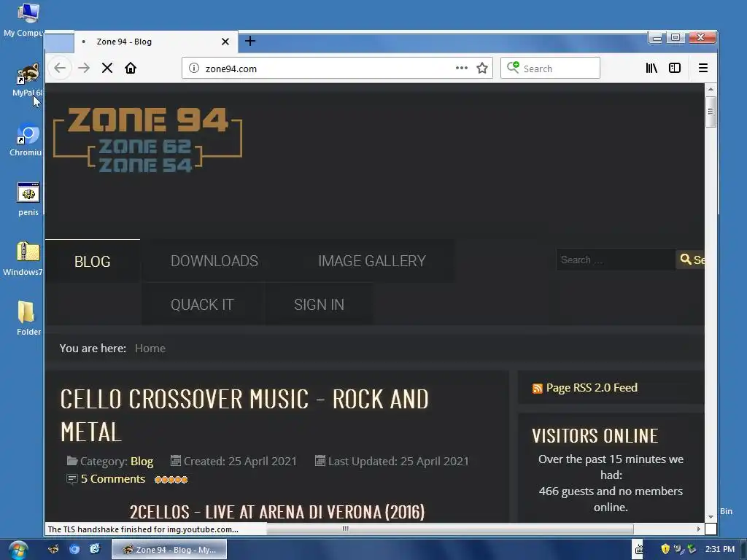Click the calendar icon beside Created date

point(176,461)
